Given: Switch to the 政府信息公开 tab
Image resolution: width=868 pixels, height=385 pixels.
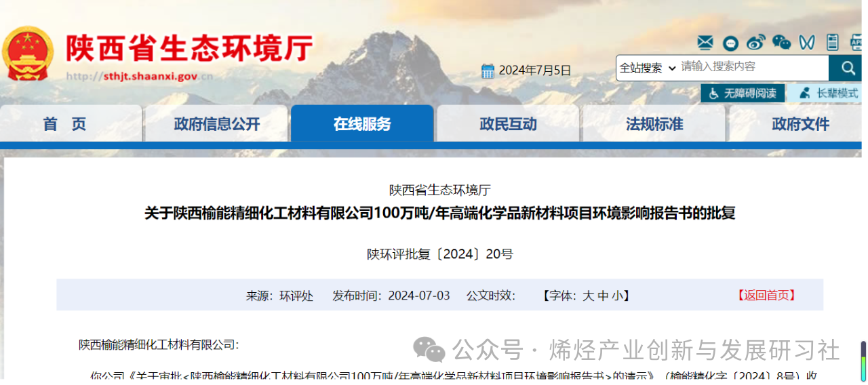Looking at the screenshot, I should pyautogui.click(x=217, y=124).
